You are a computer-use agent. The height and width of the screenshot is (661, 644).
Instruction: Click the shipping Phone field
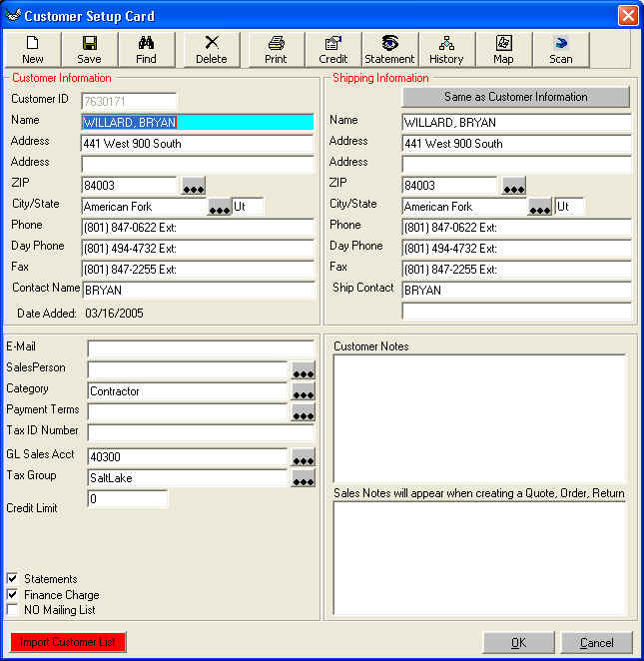(x=517, y=228)
